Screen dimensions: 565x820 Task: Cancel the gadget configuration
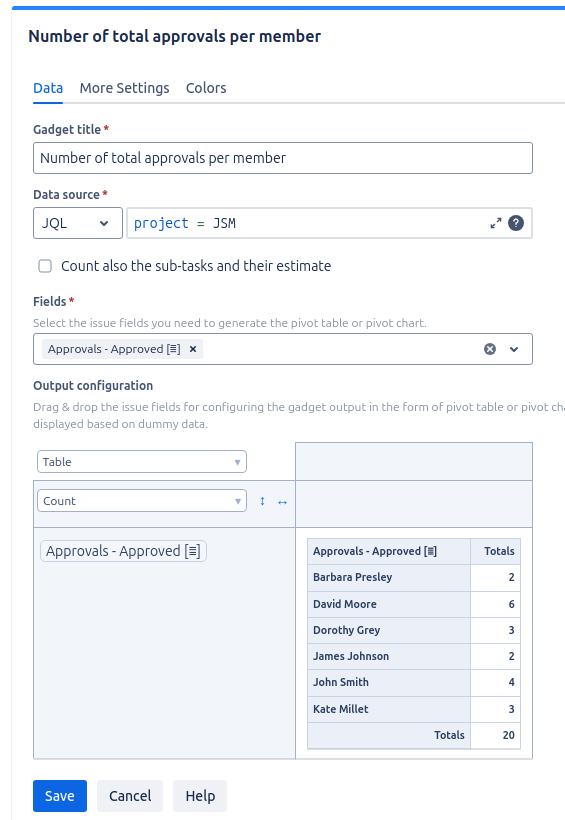130,796
